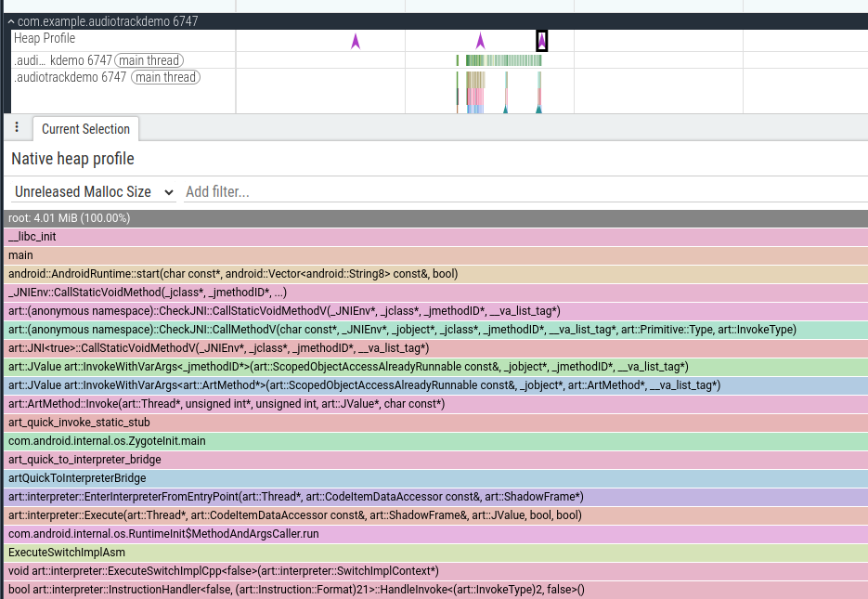This screenshot has height=599, width=868.
Task: Select the __libc_init flamegraph frame
Action: [435, 237]
